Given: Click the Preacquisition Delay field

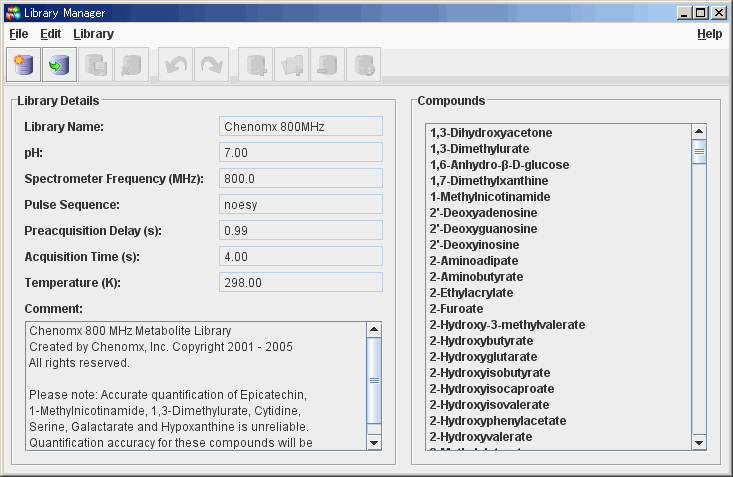Looking at the screenshot, I should click(301, 231).
